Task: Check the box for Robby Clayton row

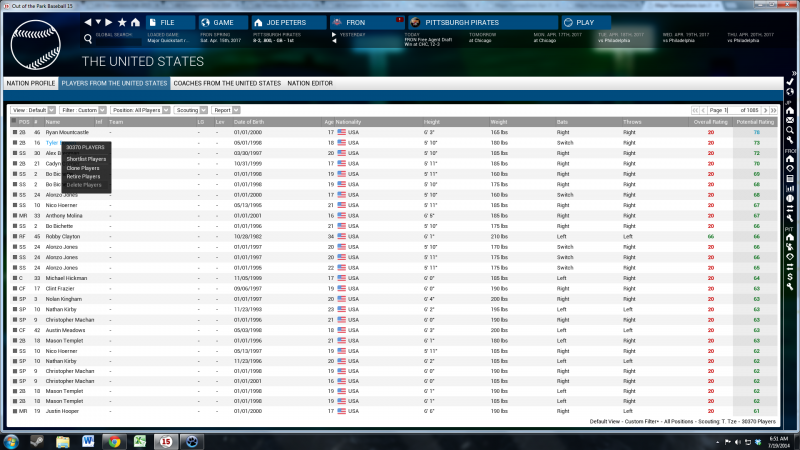Action: tap(15, 237)
